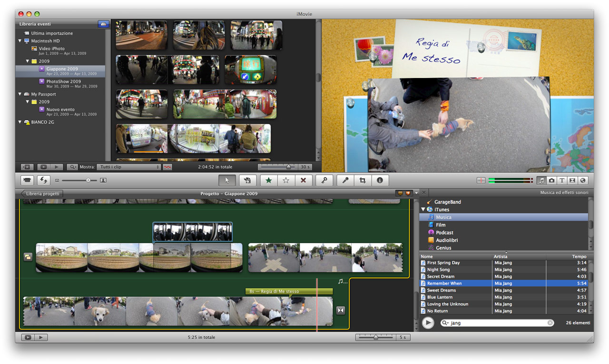The image size is (609, 364).
Task: Select the PhotoShow 2009 event
Action: pos(60,83)
